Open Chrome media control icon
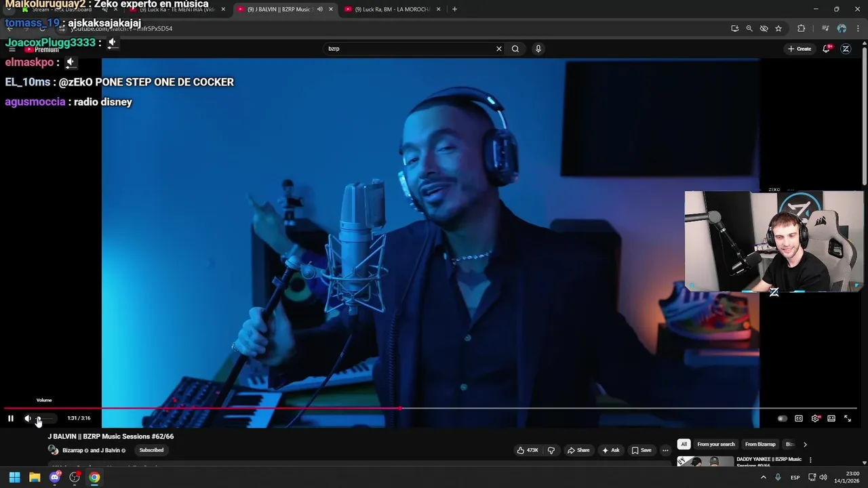This screenshot has height=488, width=868. click(825, 28)
